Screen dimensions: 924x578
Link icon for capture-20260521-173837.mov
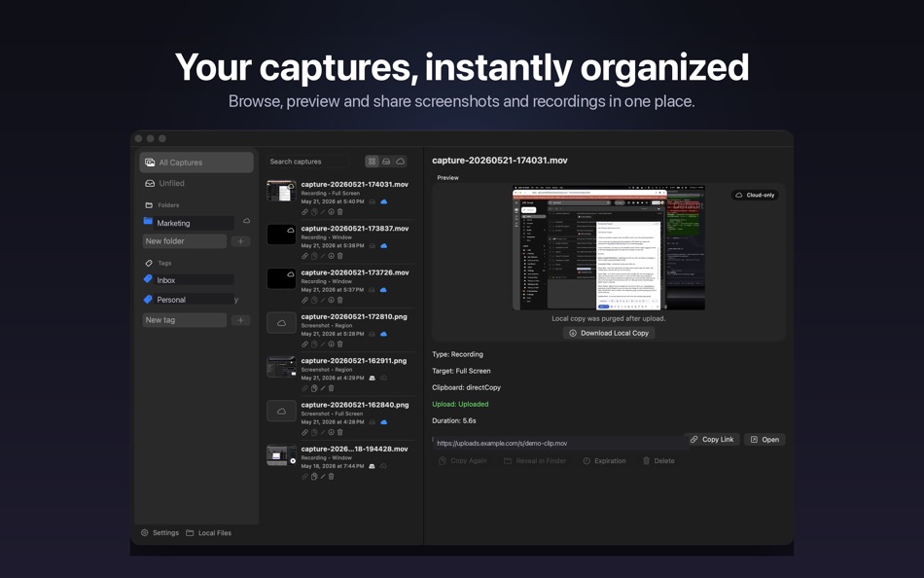pyautogui.click(x=304, y=256)
